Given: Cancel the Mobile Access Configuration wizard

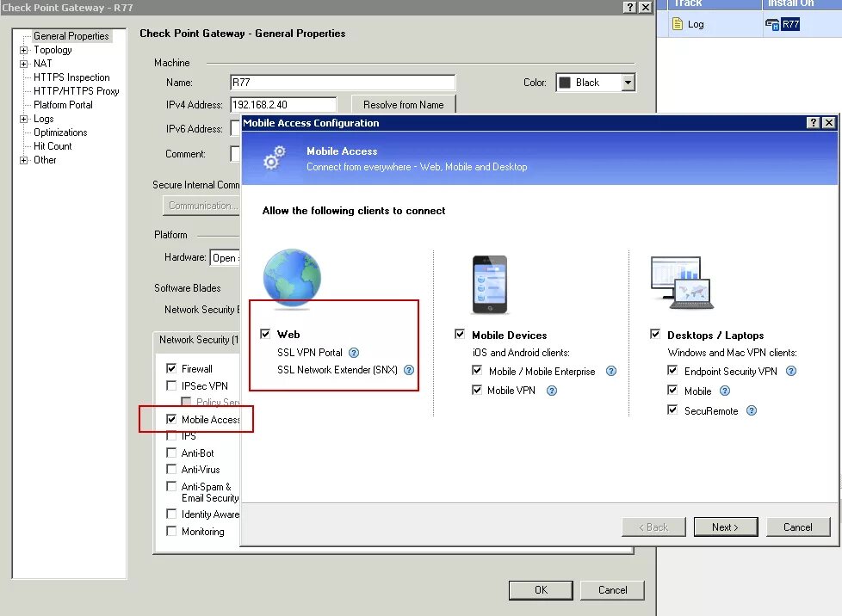Looking at the screenshot, I should pyautogui.click(x=798, y=527).
